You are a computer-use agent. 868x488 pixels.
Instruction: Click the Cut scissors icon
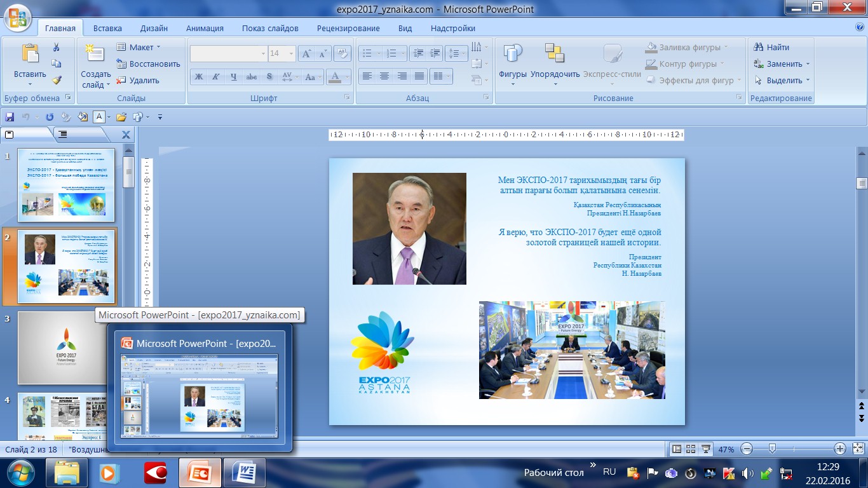(57, 48)
